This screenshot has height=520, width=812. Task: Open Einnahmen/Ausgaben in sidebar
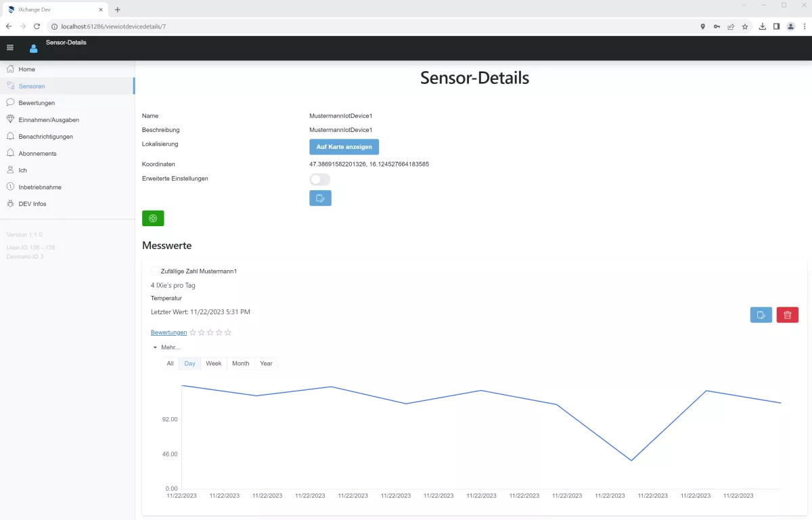(49, 120)
